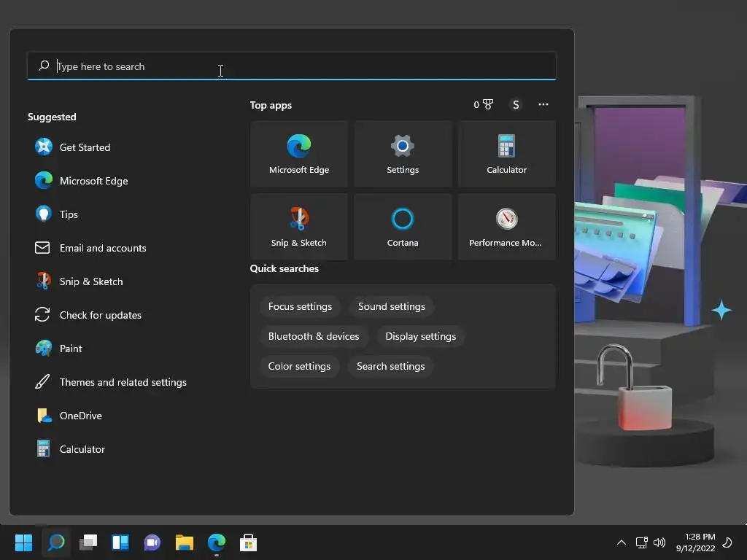The width and height of the screenshot is (747, 560).
Task: Focus the 'Type here to search' field
Action: [292, 66]
